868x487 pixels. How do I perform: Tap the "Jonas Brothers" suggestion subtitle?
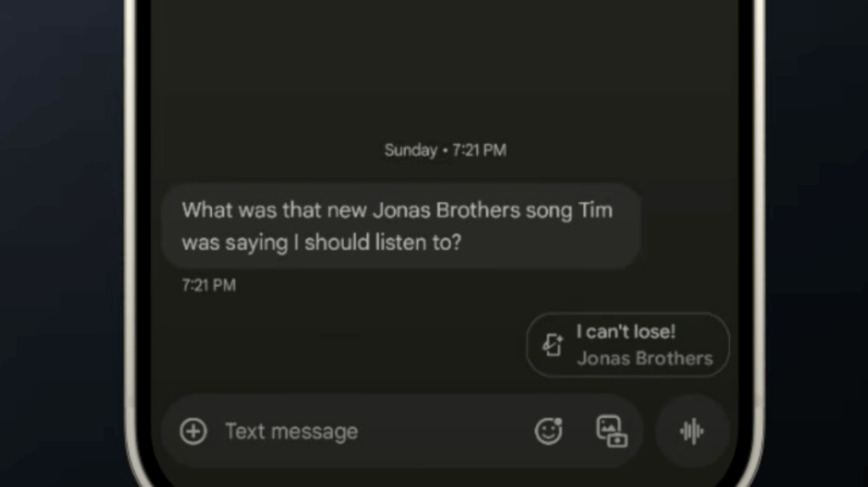click(644, 358)
